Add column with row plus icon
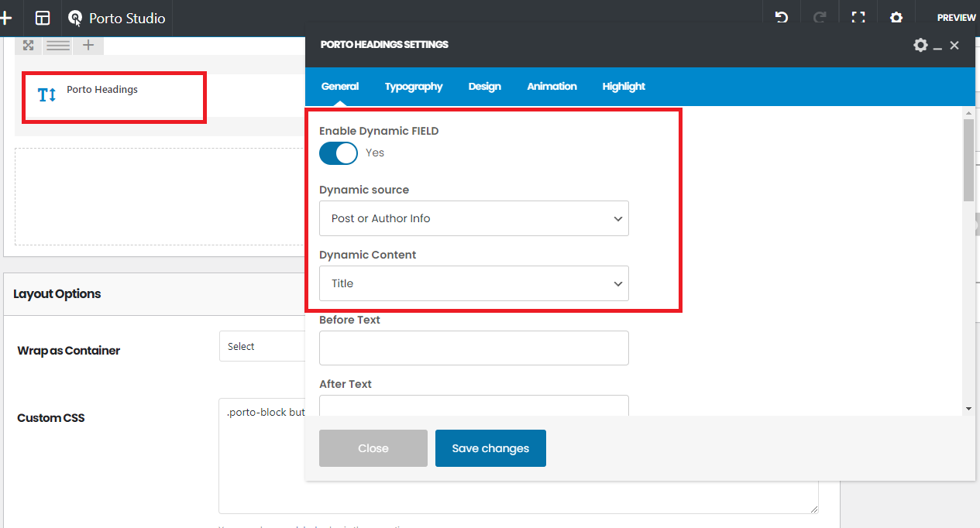Image resolution: width=980 pixels, height=528 pixels. (x=88, y=45)
